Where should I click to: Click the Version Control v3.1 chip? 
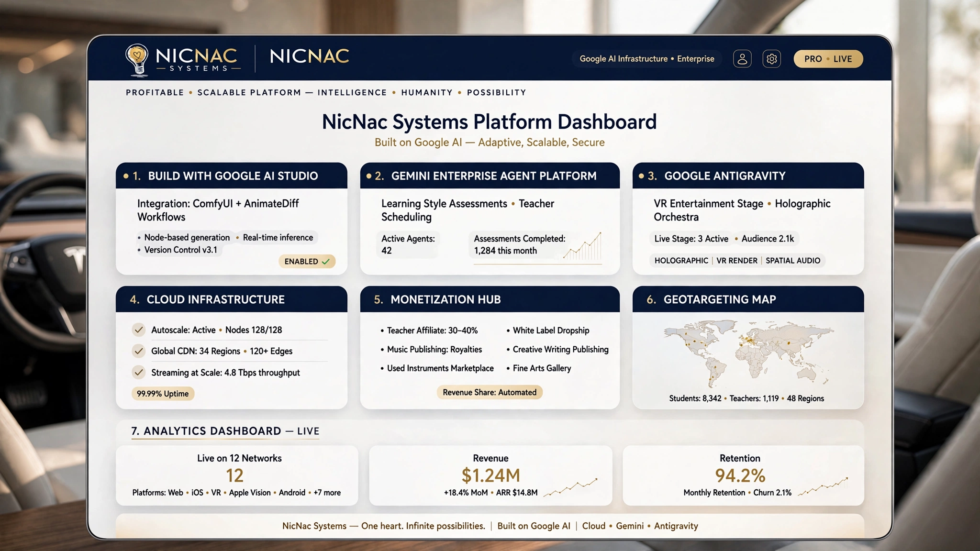pos(180,250)
